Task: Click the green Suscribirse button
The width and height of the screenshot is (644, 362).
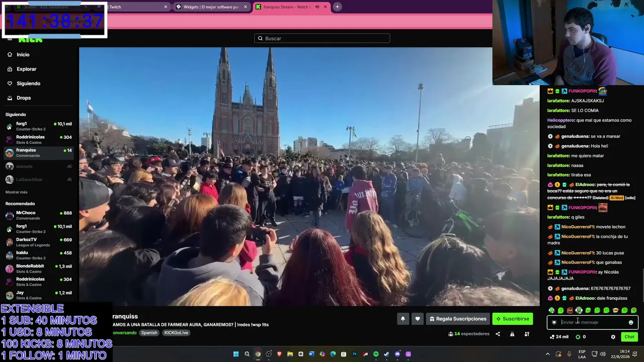Action: [x=513, y=319]
